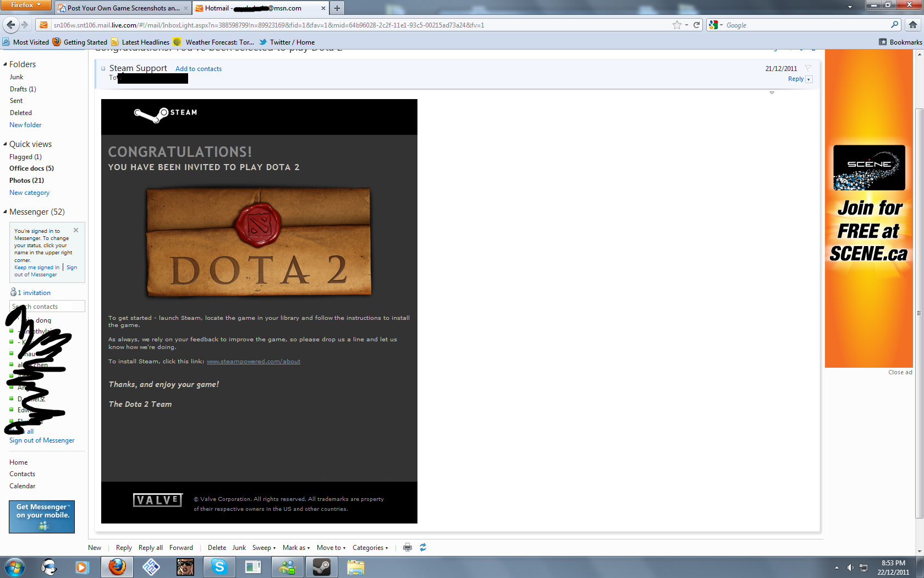Open Photos (21) quick view
This screenshot has width=924, height=578.
tap(26, 181)
